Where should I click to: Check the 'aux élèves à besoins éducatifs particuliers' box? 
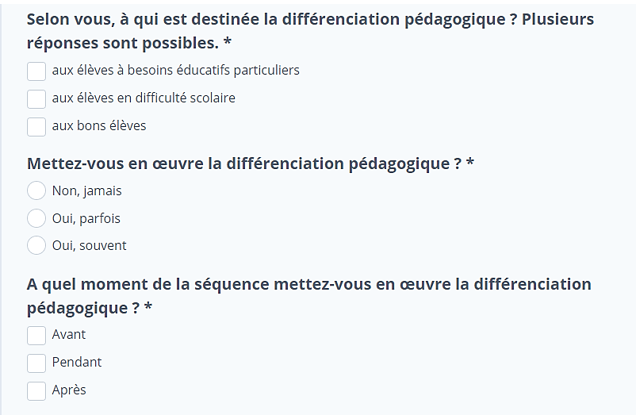(x=36, y=71)
